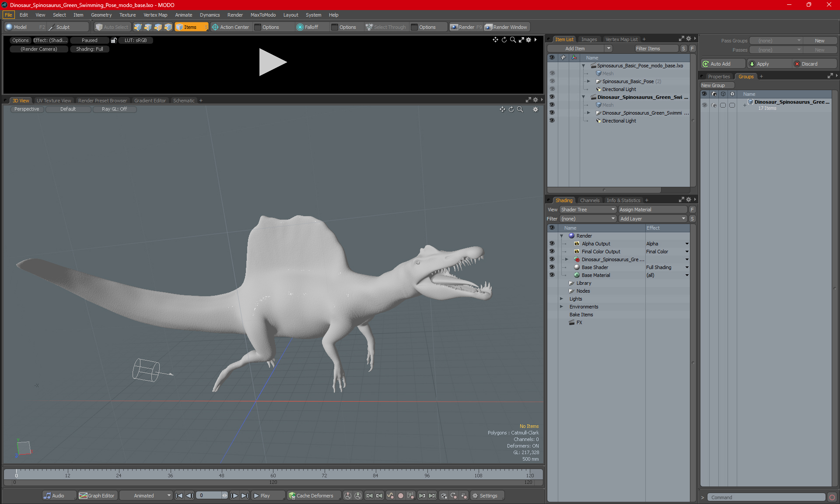Go to the first frame in transport

179,496
